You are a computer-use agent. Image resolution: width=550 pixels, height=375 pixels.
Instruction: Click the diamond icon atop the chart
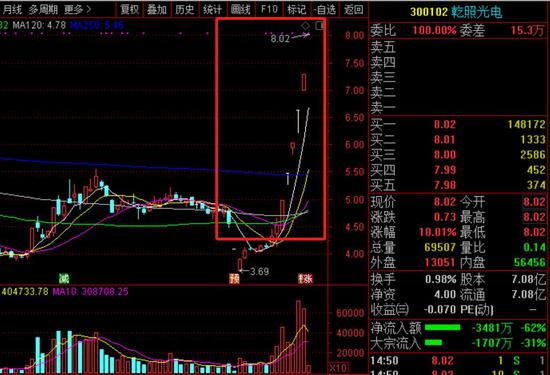[306, 26]
